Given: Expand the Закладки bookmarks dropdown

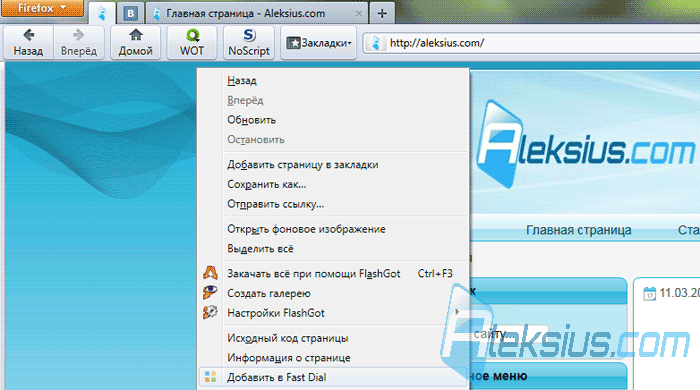Looking at the screenshot, I should pos(318,43).
